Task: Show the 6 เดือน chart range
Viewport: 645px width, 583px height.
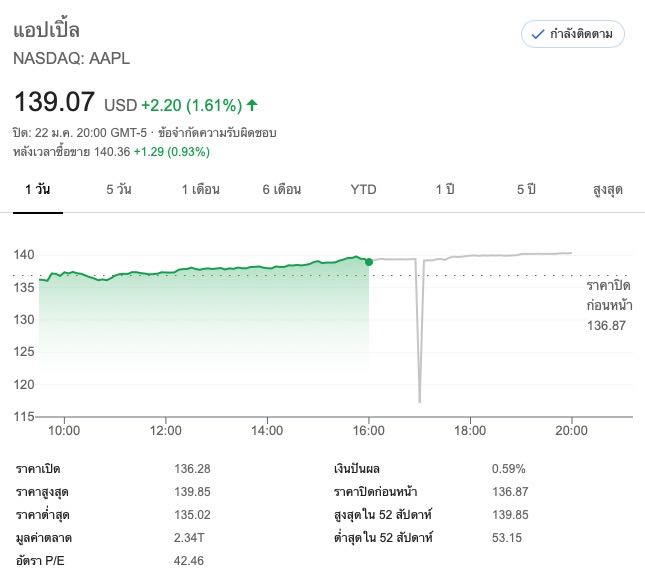Action: pyautogui.click(x=281, y=189)
